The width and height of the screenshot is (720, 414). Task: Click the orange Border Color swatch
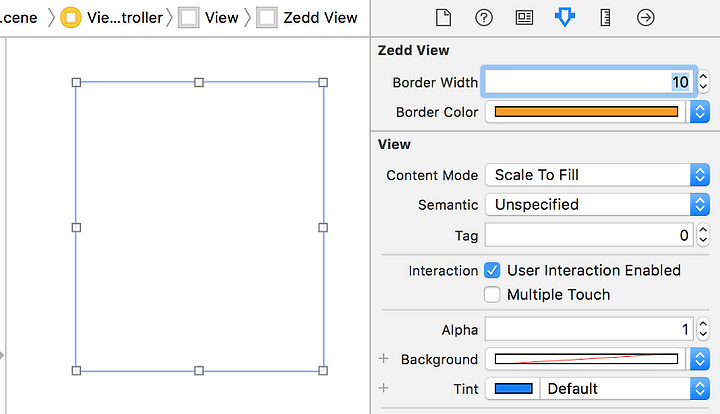click(586, 112)
